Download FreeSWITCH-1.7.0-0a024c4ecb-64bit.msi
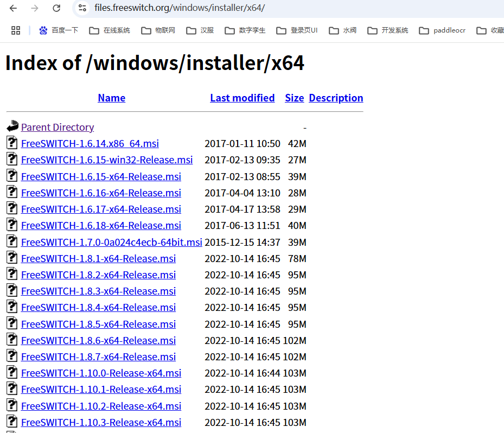 (x=112, y=243)
